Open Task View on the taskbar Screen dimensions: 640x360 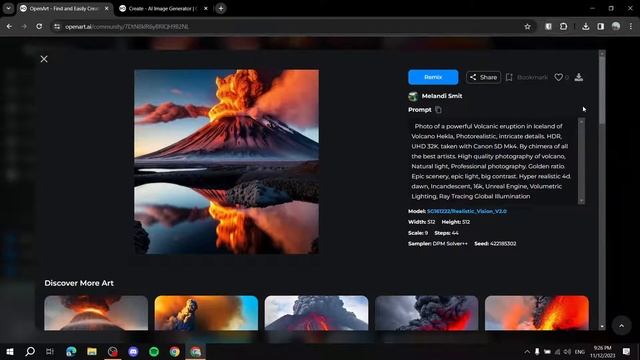[x=50, y=351]
